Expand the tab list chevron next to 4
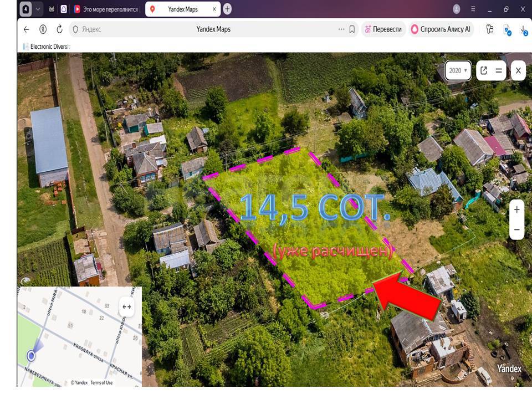Screen dimensions: 532x399 pos(38,9)
